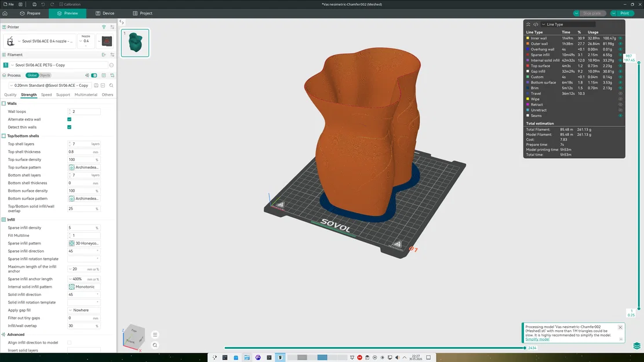Click the Inner wall yellow color swatch
Image resolution: width=644 pixels, height=362 pixels.
click(527, 38)
